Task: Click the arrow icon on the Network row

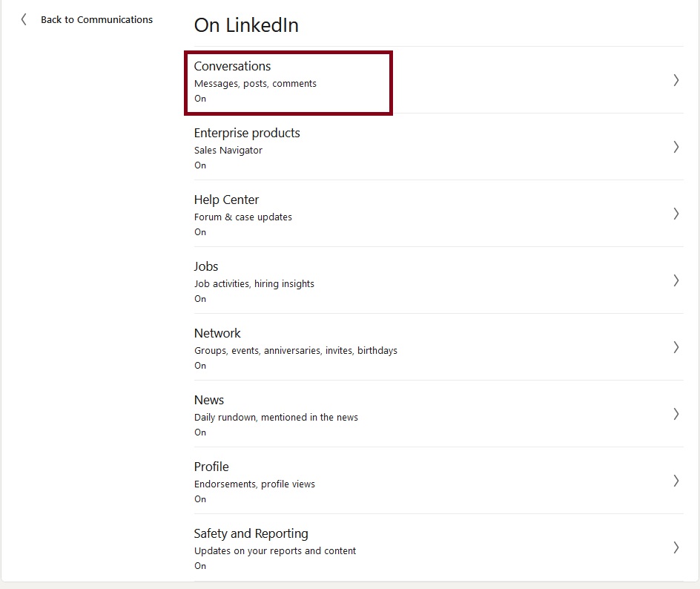Action: tap(676, 347)
